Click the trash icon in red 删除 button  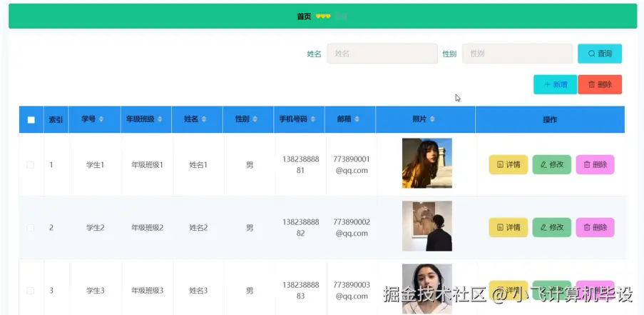tap(591, 84)
